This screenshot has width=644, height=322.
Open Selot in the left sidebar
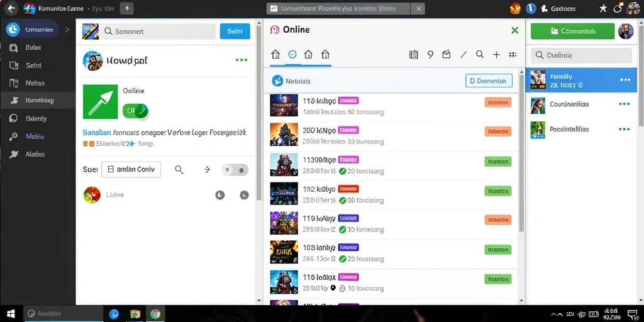[33, 65]
